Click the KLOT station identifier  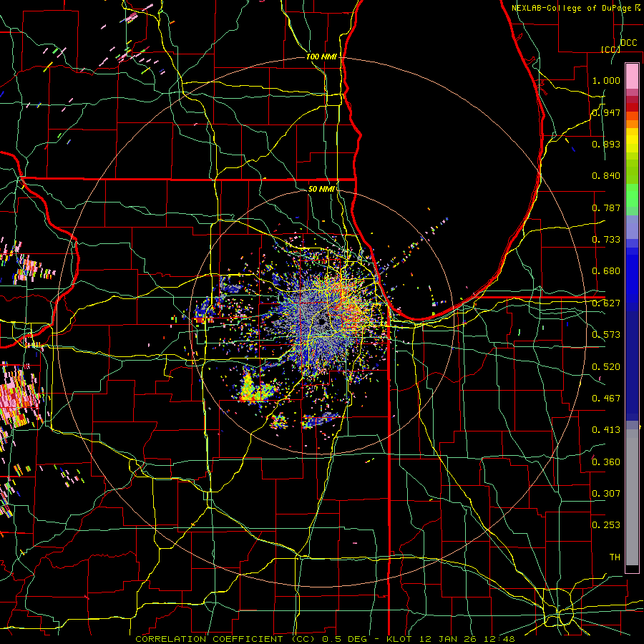pos(399,639)
